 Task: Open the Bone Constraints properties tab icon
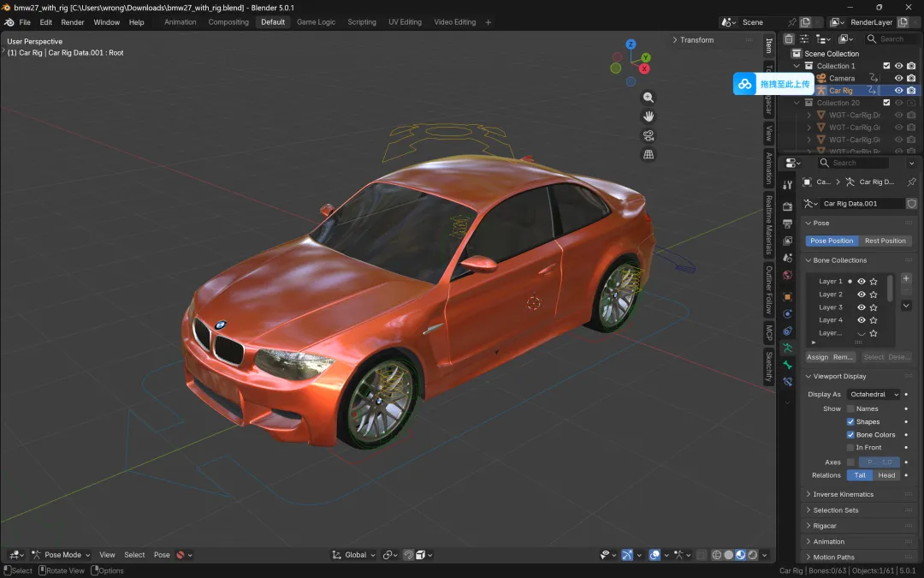click(x=787, y=382)
